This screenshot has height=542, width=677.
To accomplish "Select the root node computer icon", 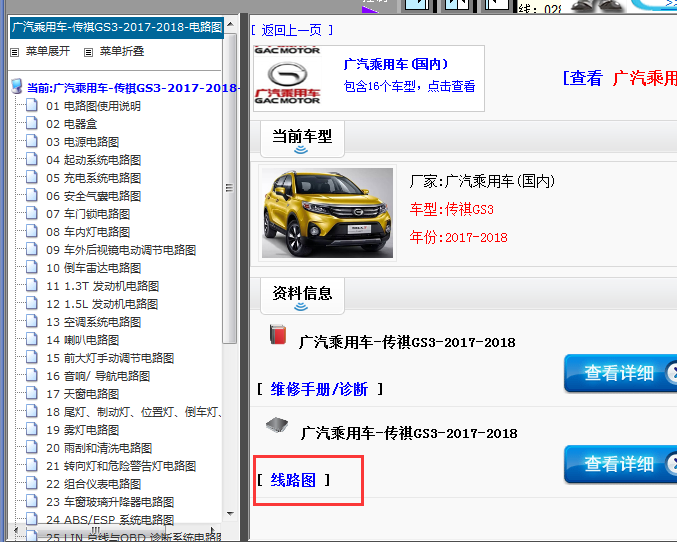I will pyautogui.click(x=16, y=86).
